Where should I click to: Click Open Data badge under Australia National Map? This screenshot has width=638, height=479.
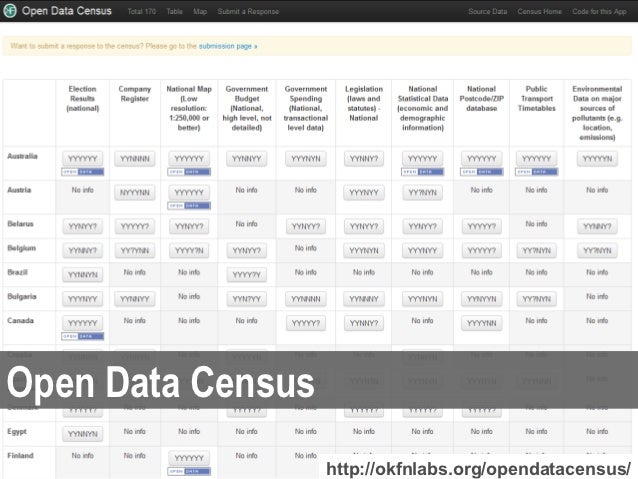coord(189,172)
